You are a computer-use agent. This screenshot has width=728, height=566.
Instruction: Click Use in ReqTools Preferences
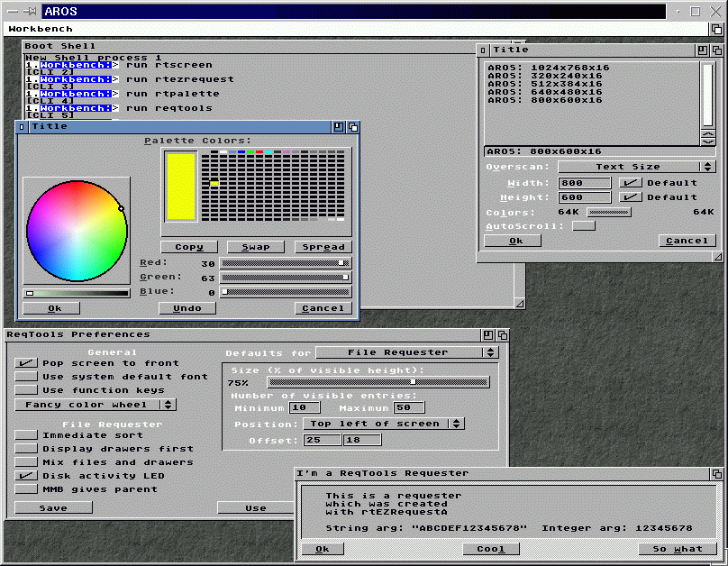point(256,508)
